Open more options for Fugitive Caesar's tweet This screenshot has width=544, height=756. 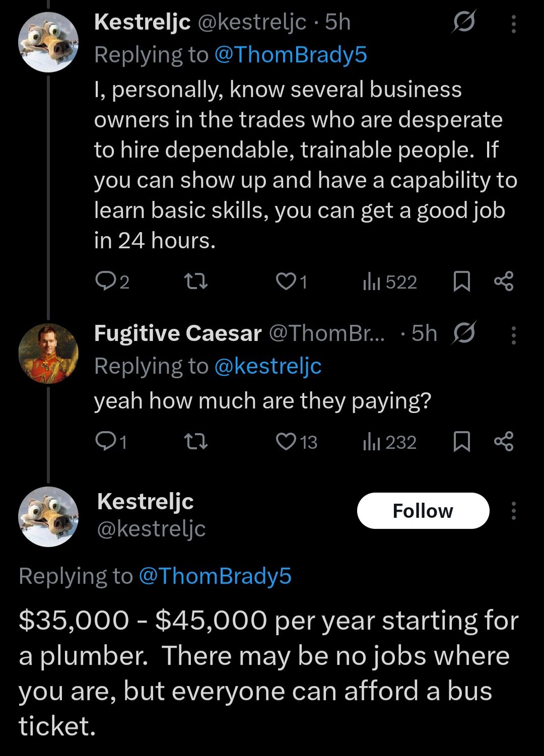(513, 335)
